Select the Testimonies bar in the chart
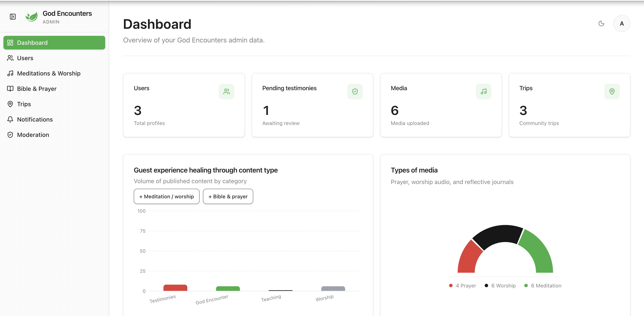 (x=175, y=288)
